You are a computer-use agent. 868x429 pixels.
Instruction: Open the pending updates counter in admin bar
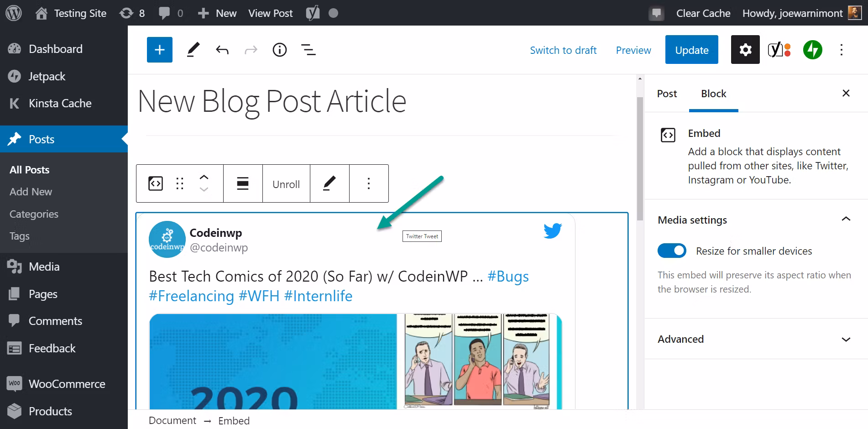[x=132, y=13]
